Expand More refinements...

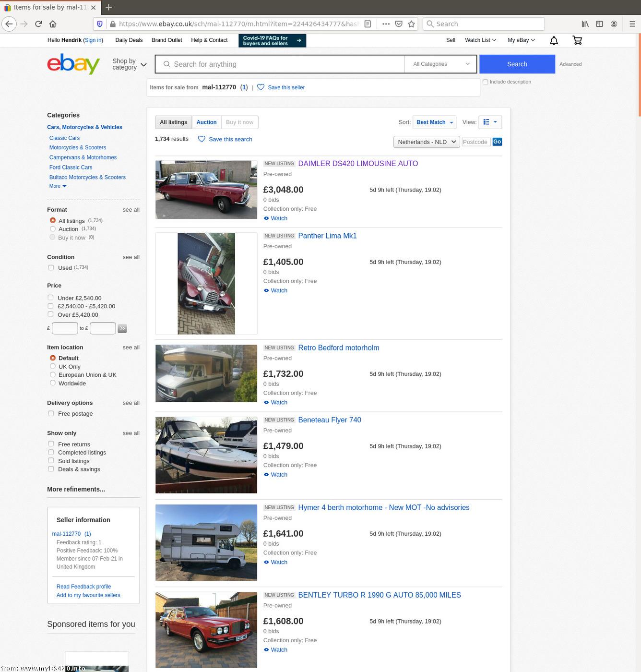click(x=76, y=489)
